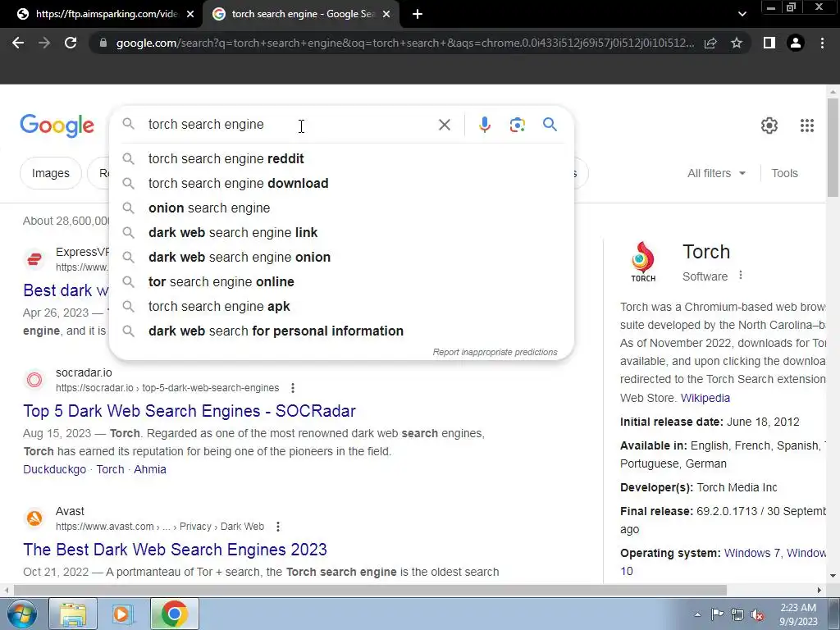Click the taskbar clock showing 2:23 AM
Screen dimensions: 840x630
point(797,614)
